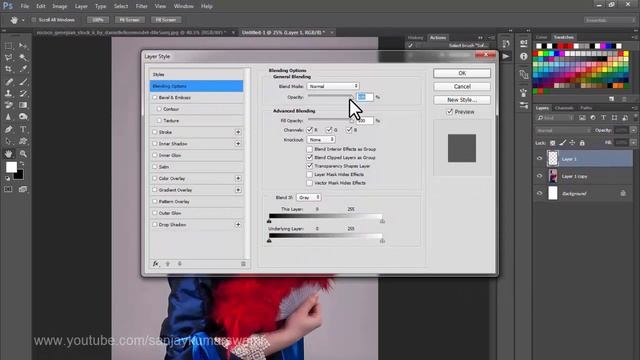Select the Hand tool in toolbox
The width and height of the screenshot is (640, 360).
pos(8,154)
